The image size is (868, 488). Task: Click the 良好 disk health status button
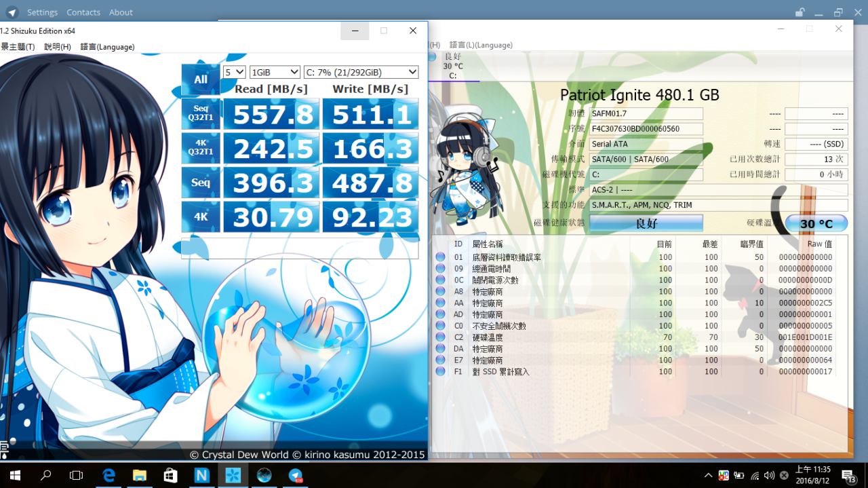[646, 223]
